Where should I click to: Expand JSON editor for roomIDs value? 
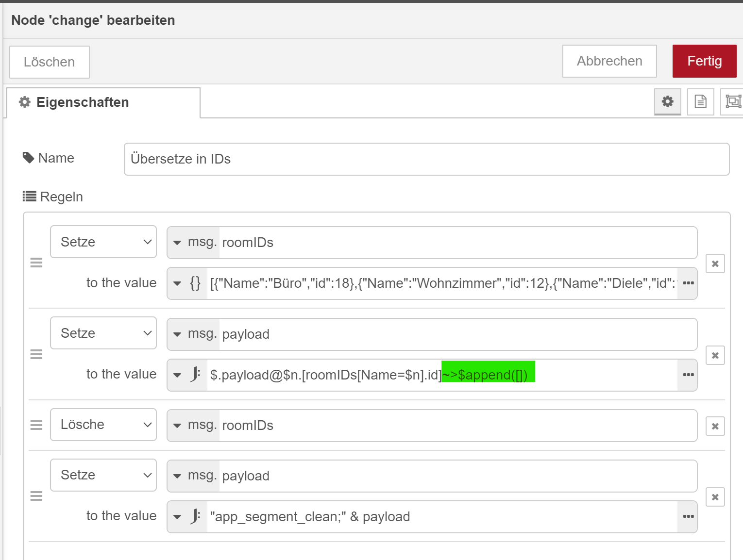pos(688,283)
